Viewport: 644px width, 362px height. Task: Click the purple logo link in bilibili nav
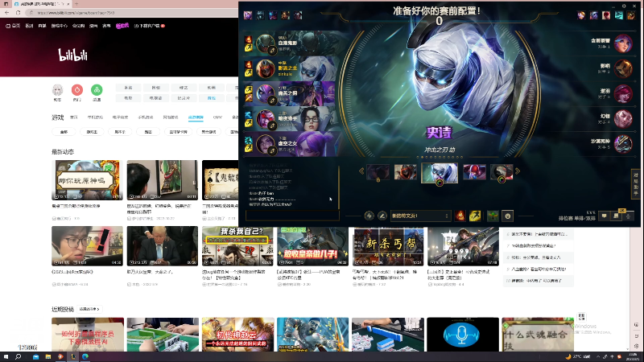(122, 26)
